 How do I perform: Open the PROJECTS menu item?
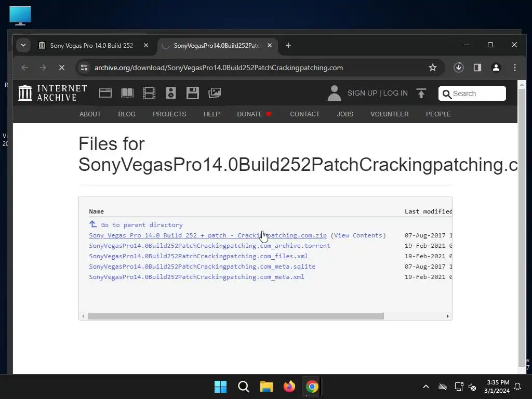coord(169,114)
